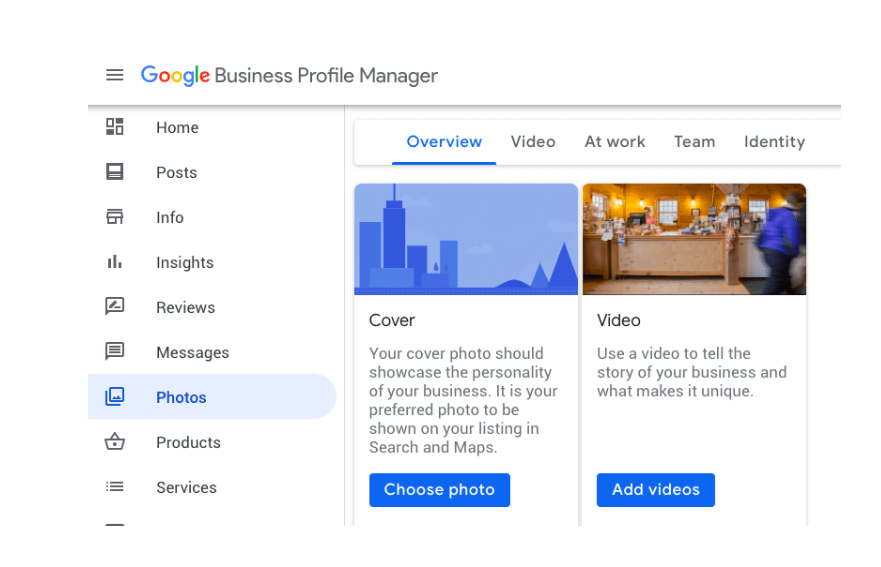
Task: Switch to the Identity tab
Action: [x=774, y=142]
